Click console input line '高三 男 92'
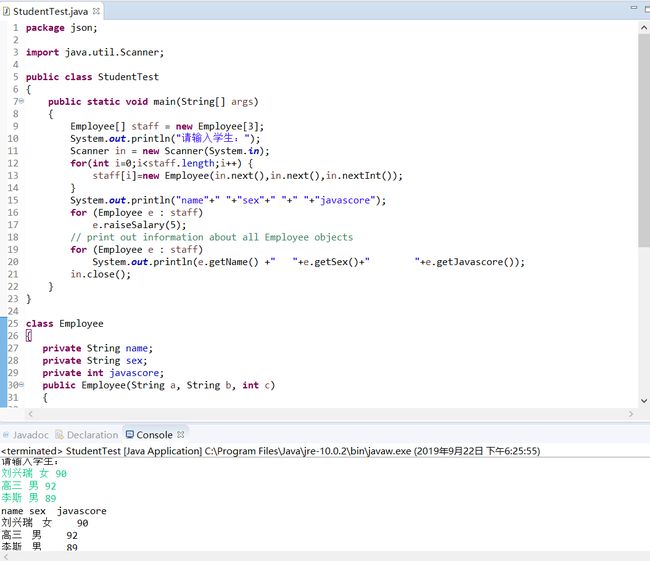650x561 pixels. point(29,486)
